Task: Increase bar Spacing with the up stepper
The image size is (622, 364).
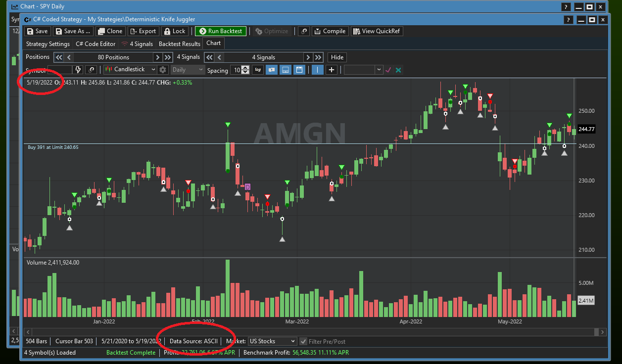Action: tap(246, 68)
